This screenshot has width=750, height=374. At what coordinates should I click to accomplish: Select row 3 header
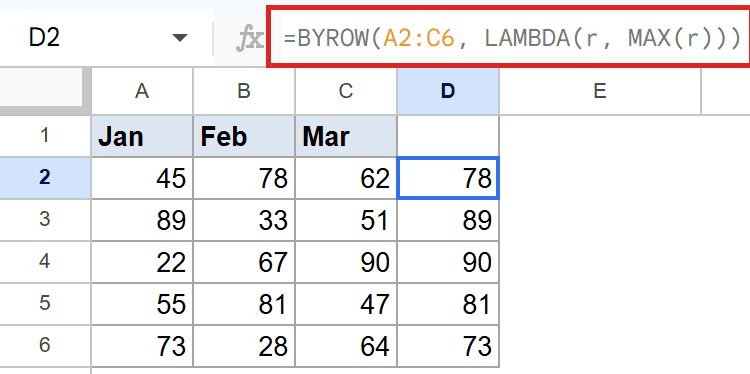[x=45, y=220]
